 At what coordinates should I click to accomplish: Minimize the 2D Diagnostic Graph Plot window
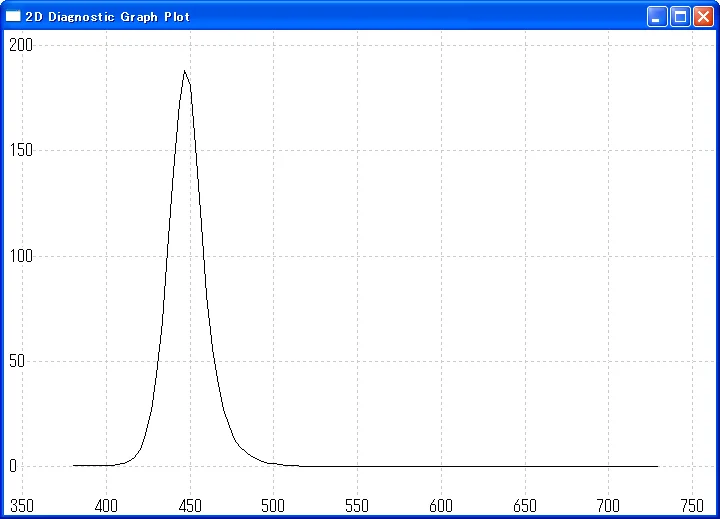pos(657,17)
